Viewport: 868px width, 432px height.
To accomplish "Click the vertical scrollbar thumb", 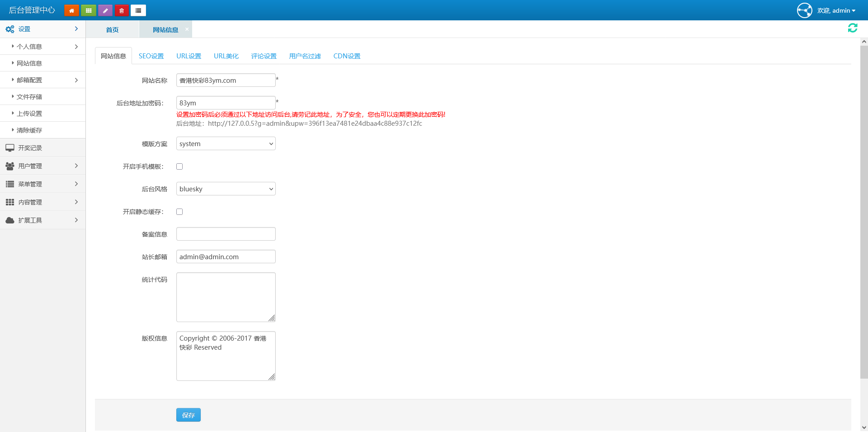I will click(x=864, y=212).
